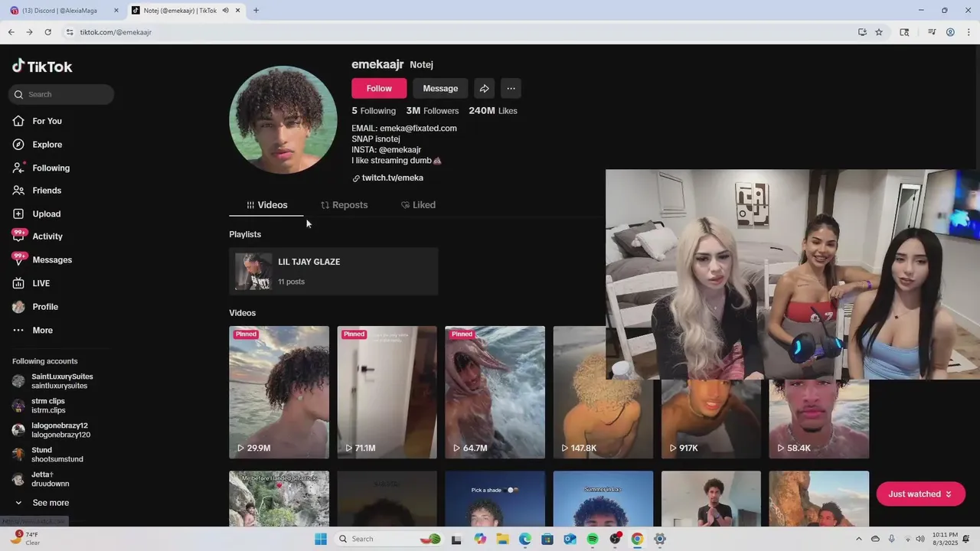The height and width of the screenshot is (551, 980).
Task: Open Chrome three-dot menu
Action: (x=968, y=32)
